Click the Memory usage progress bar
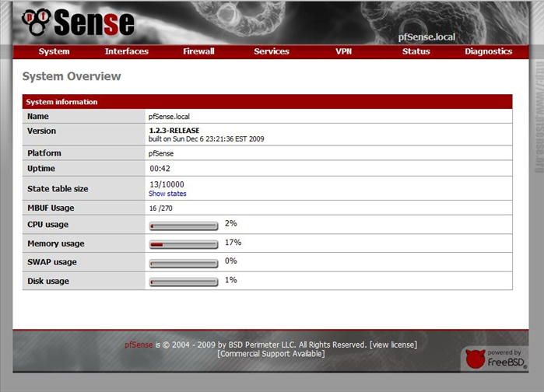 (184, 244)
